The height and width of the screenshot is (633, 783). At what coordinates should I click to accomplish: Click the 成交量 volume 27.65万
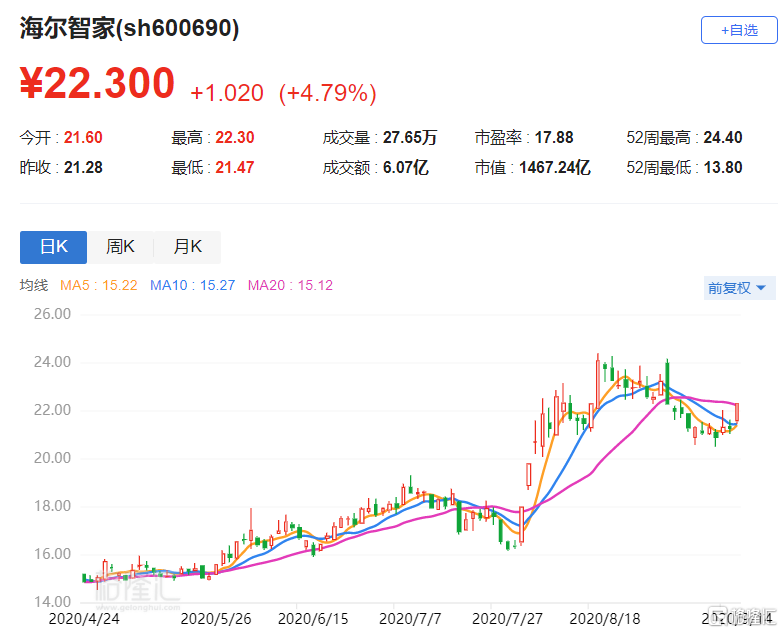click(x=410, y=138)
